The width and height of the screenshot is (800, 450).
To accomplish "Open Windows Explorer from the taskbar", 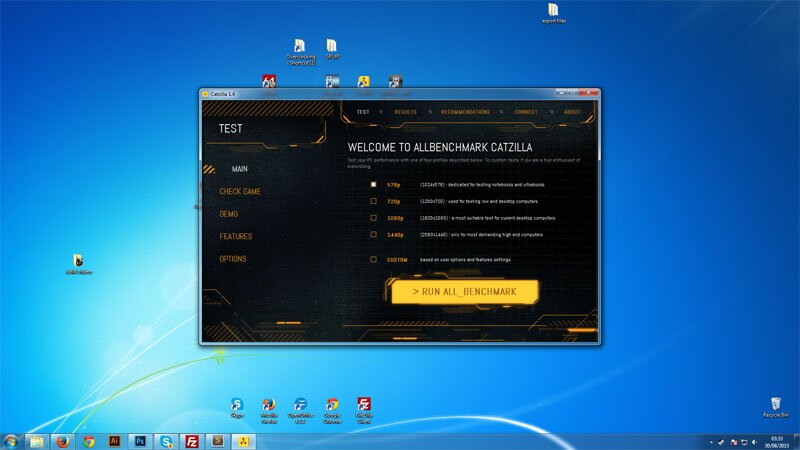I will 36,441.
